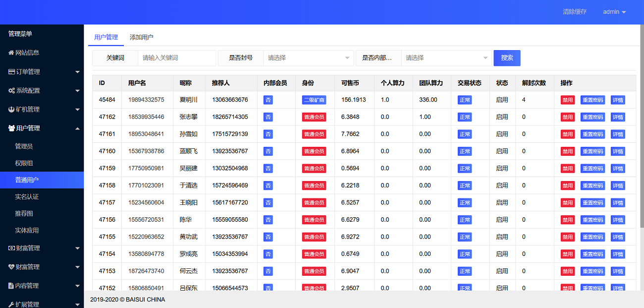644x308 pixels.
Task: Collapse the 用户管理 menu arrow
Action: 77,128
